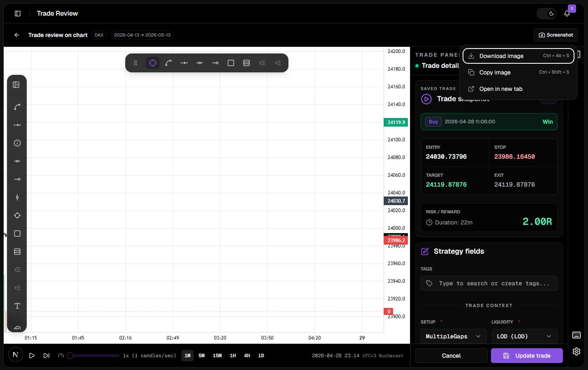Image resolution: width=588 pixels, height=370 pixels.
Task: Click the Buy badge on the trade
Action: [433, 122]
